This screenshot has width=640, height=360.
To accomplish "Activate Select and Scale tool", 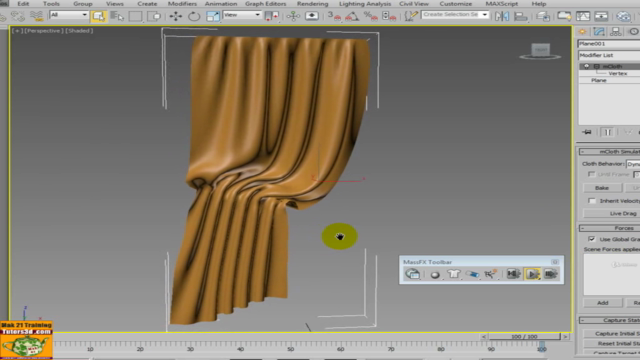I will coord(213,16).
